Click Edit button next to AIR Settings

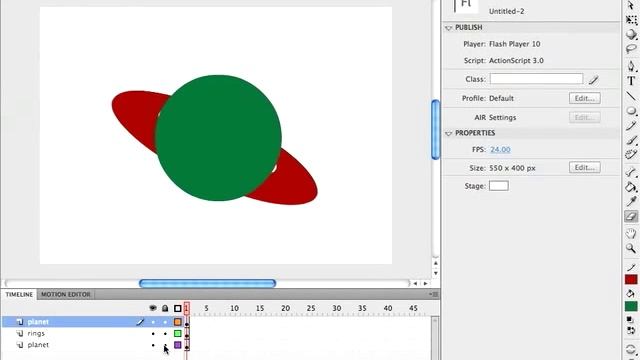click(584, 118)
